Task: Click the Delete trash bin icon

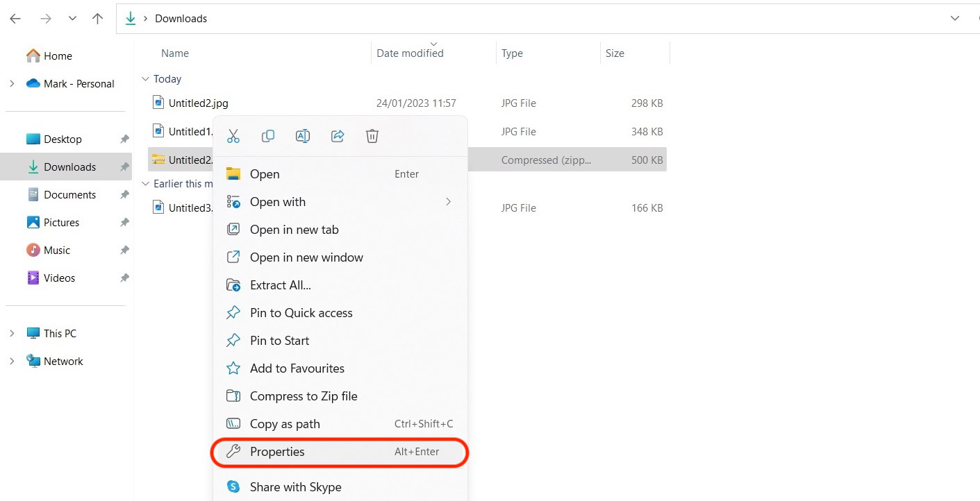Action: tap(372, 136)
